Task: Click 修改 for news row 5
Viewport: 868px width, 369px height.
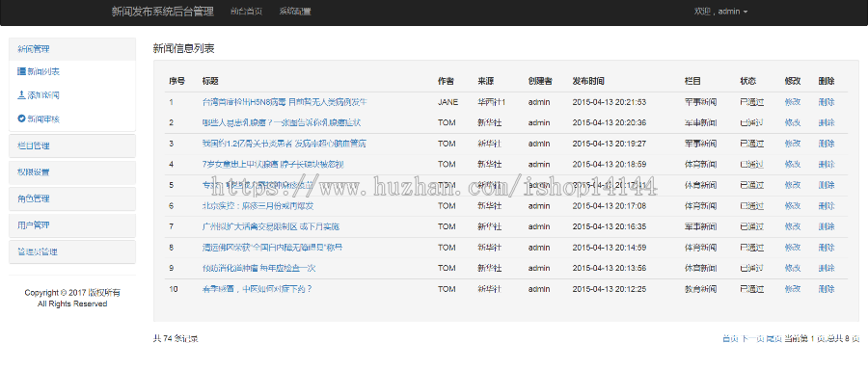Action: pyautogui.click(x=793, y=185)
